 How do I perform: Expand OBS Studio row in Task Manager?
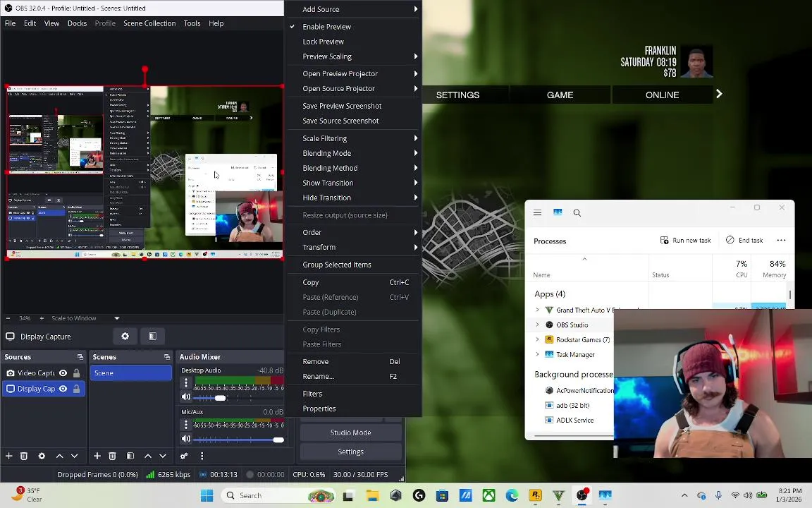click(x=537, y=325)
